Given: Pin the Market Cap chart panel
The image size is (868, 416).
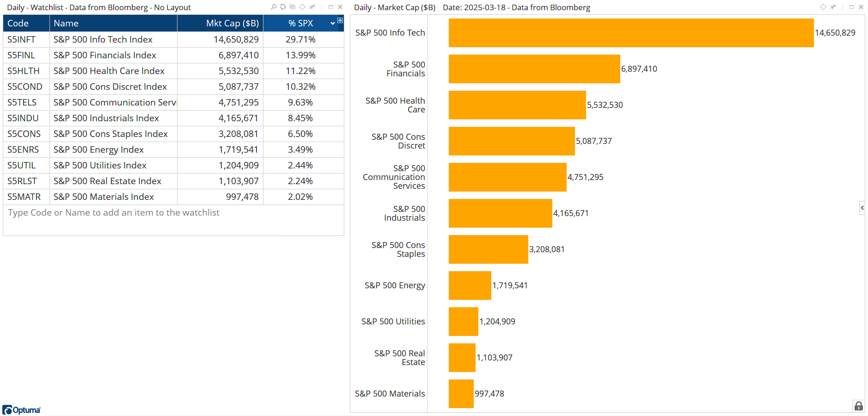Looking at the screenshot, I should (833, 7).
